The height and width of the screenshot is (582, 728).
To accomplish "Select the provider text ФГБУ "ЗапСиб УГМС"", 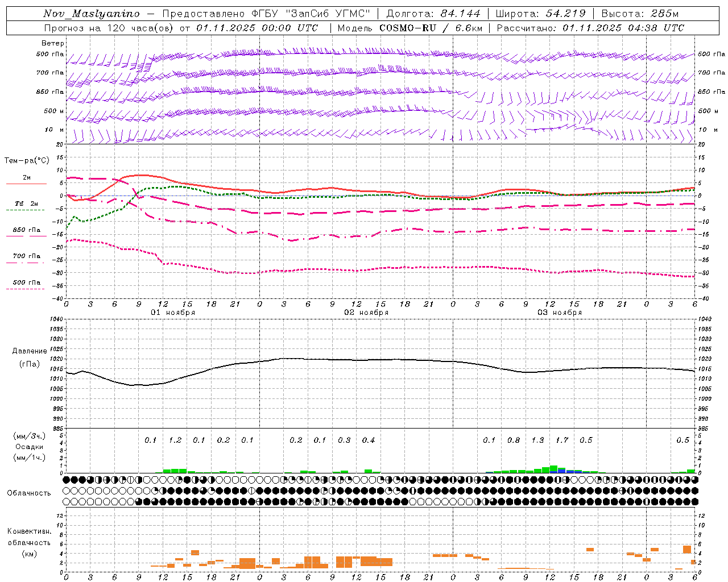I will coord(311,14).
